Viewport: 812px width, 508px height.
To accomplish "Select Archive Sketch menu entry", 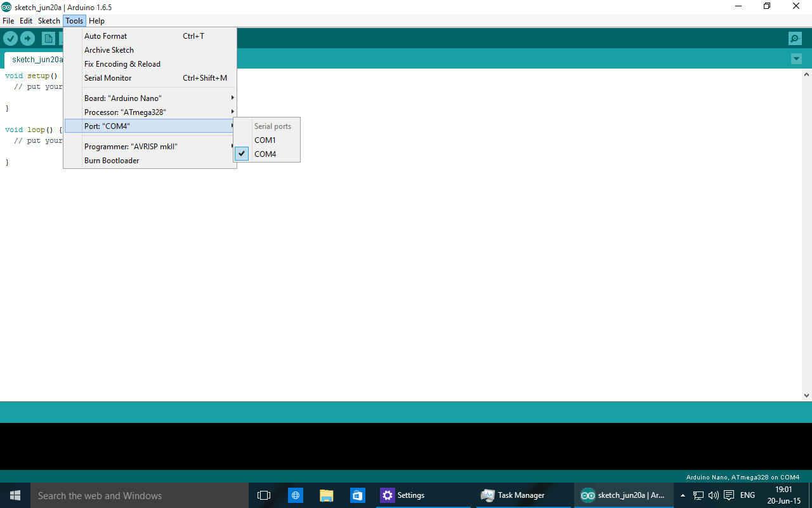I will (150, 50).
